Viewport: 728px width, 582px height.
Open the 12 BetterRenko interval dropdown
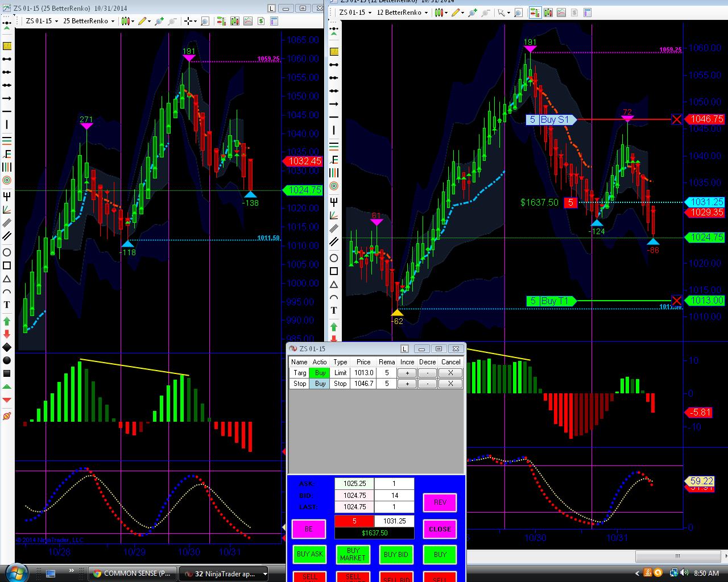coord(403,13)
